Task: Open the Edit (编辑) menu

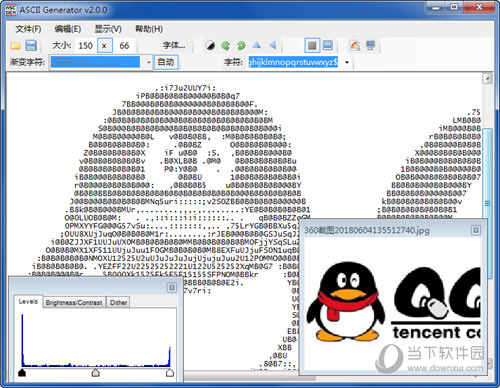Action: click(68, 29)
